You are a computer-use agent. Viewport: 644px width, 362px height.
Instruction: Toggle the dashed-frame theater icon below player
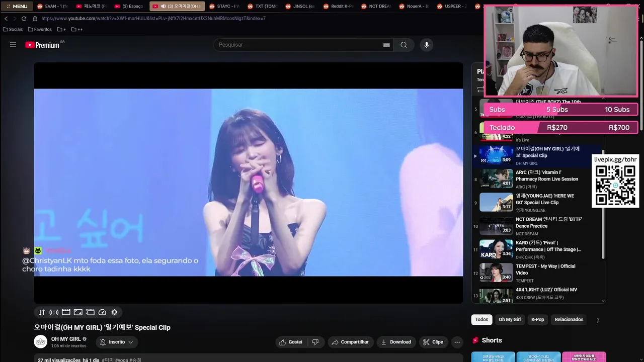(90, 312)
